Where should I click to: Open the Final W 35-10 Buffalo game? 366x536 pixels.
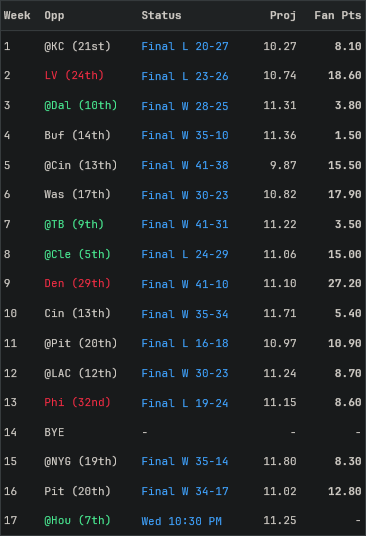pos(185,135)
